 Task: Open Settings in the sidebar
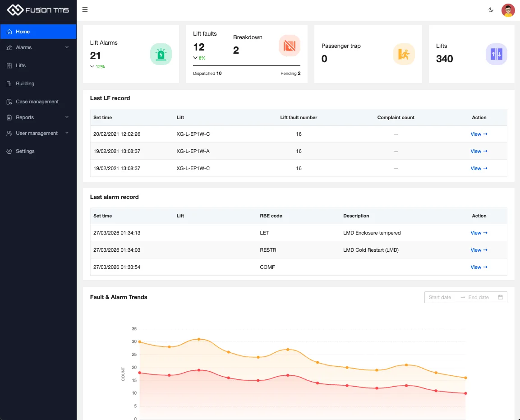(x=38, y=151)
